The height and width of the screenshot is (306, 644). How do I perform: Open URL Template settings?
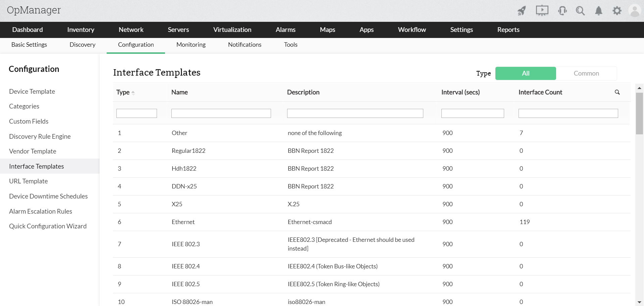(x=28, y=181)
